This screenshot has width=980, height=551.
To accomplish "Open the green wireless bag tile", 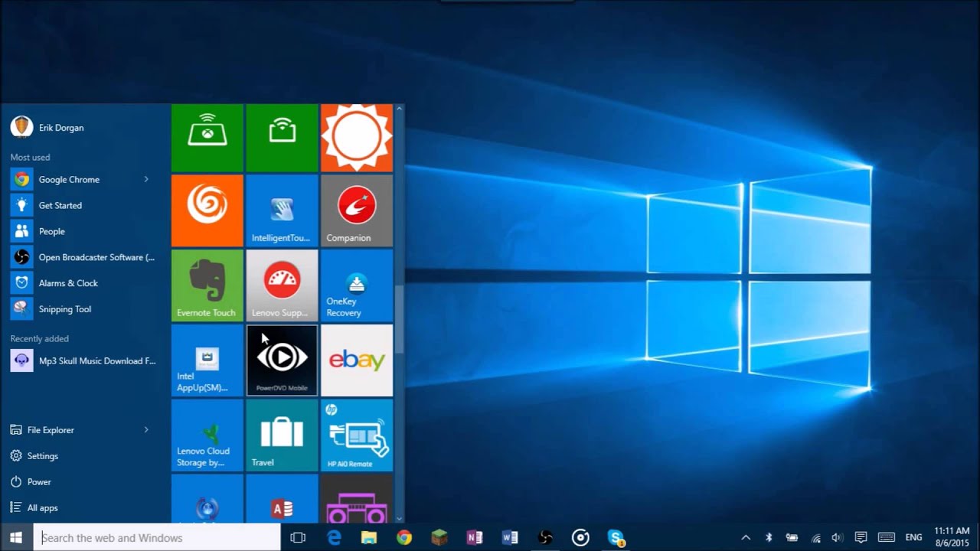I will click(282, 138).
